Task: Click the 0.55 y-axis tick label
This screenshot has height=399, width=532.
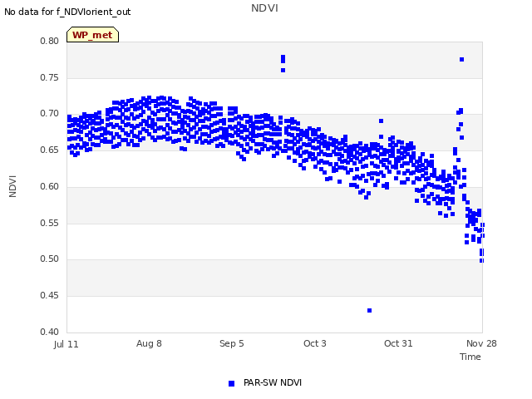Action: coord(50,224)
